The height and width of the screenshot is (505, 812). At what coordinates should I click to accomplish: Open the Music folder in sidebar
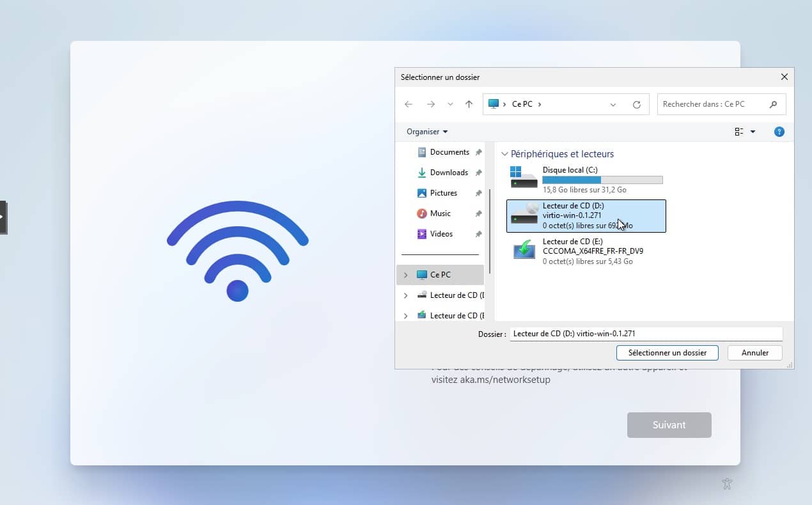pyautogui.click(x=440, y=214)
